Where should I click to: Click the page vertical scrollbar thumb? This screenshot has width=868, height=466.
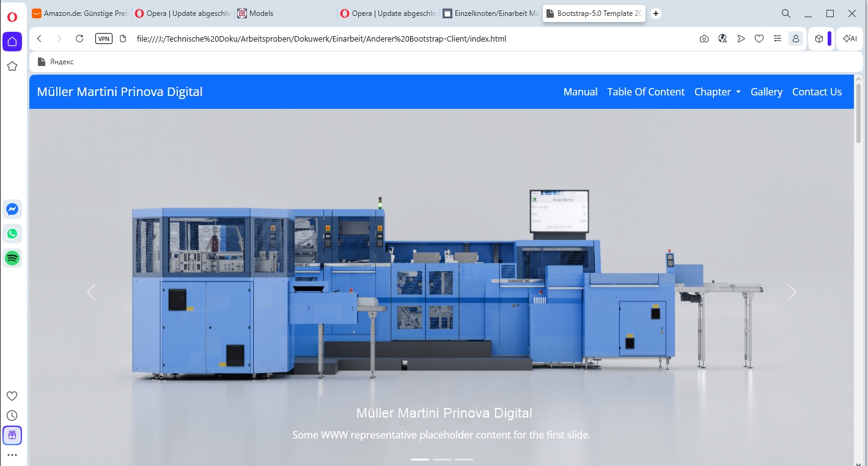tap(858, 113)
